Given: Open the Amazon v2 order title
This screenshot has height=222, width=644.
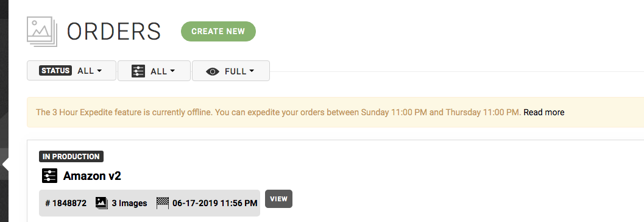Looking at the screenshot, I should pyautogui.click(x=92, y=176).
